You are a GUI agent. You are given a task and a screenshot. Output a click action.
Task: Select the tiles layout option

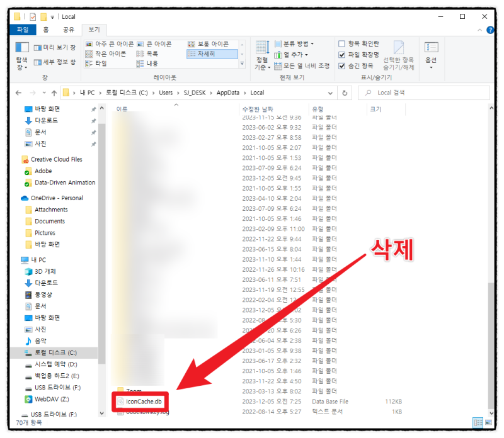101,62
